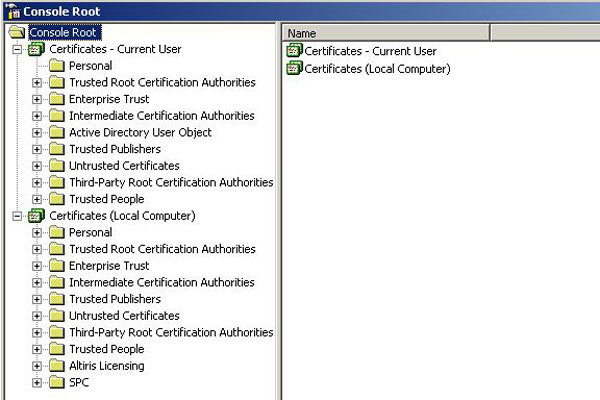
Task: Click the SPC folder icon
Action: coord(57,382)
